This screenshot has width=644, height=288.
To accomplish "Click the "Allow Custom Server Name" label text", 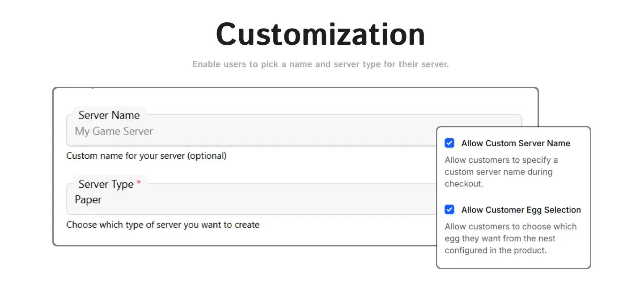I will [516, 144].
